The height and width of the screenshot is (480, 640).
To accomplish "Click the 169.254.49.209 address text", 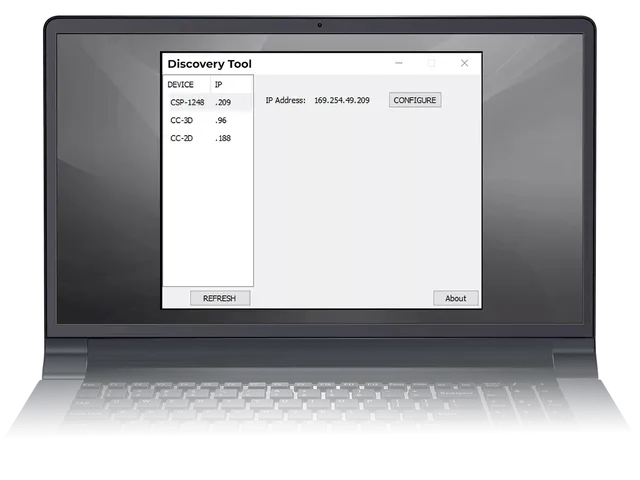I will point(342,100).
